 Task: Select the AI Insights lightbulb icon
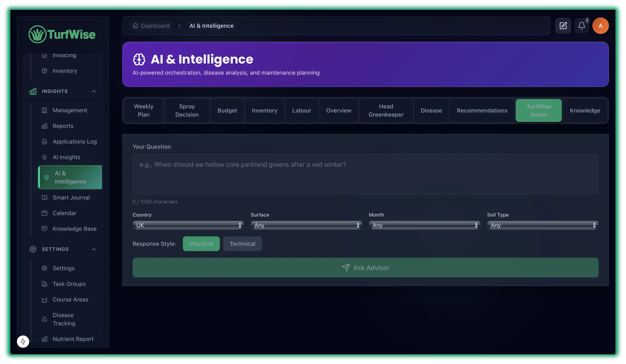click(x=44, y=157)
